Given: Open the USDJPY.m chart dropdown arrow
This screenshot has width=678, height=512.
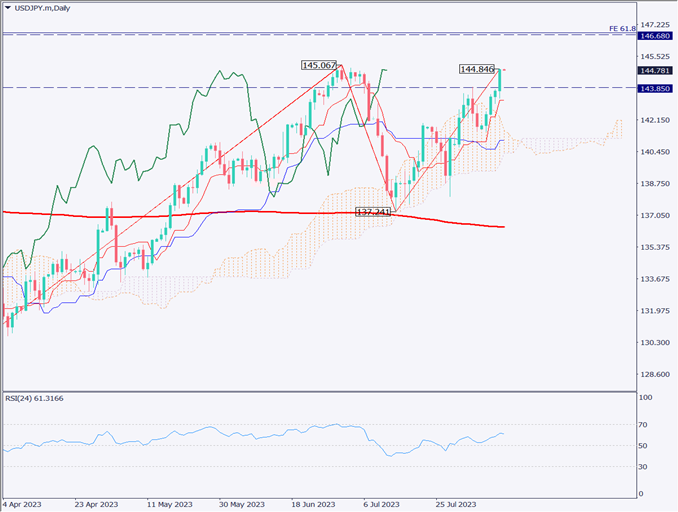Looking at the screenshot, I should click(7, 9).
